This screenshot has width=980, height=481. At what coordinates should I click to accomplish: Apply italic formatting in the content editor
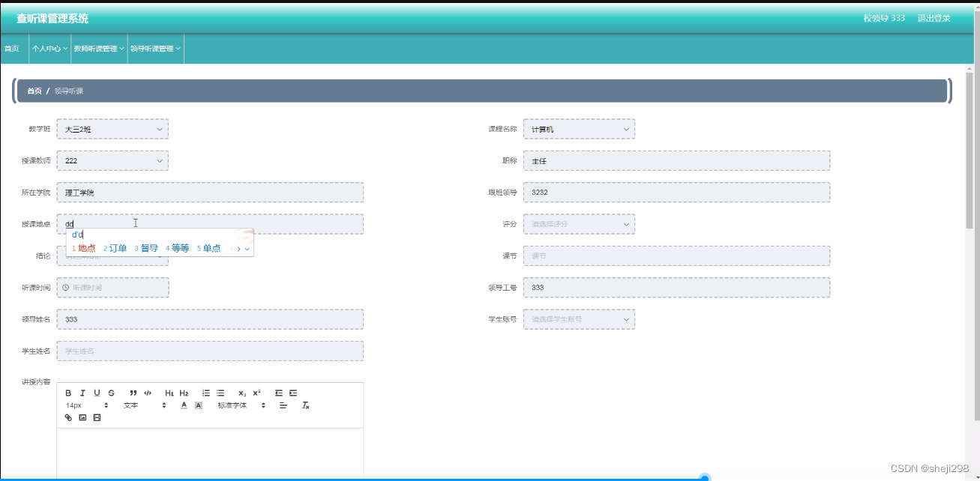pos(82,393)
